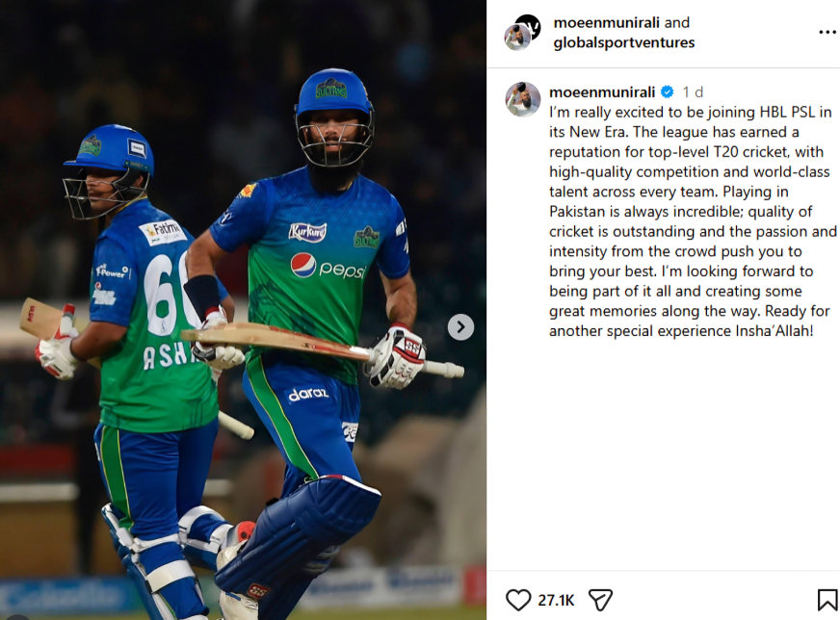Open moeenmunirali profile from post header

(x=606, y=22)
